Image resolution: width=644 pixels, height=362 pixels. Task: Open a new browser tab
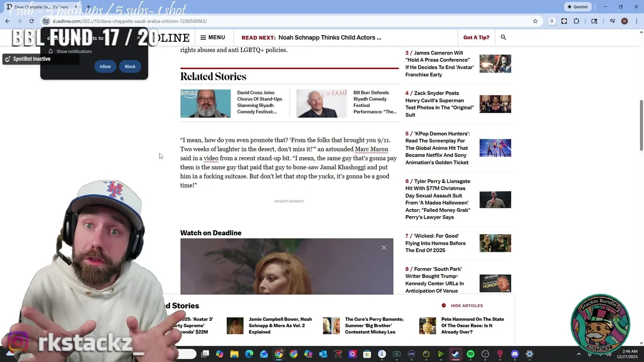[88, 7]
